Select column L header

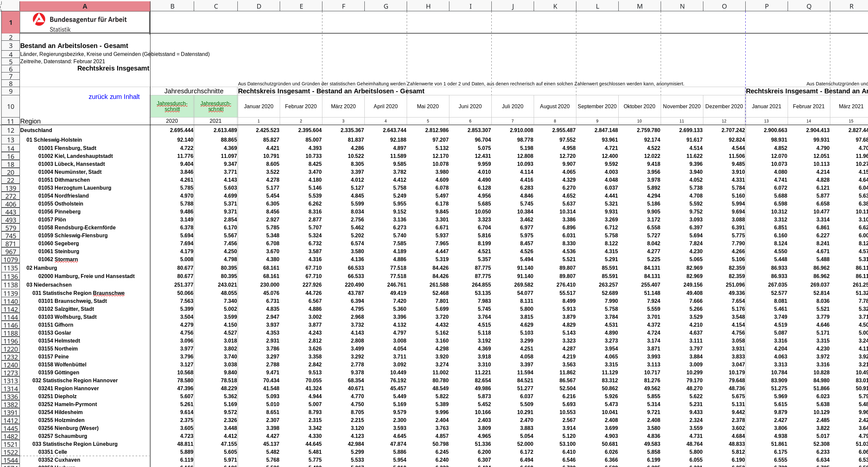(x=597, y=6)
